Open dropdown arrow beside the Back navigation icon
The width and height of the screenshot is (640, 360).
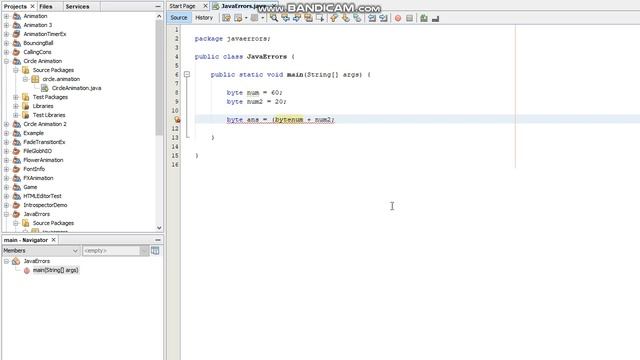click(246, 18)
